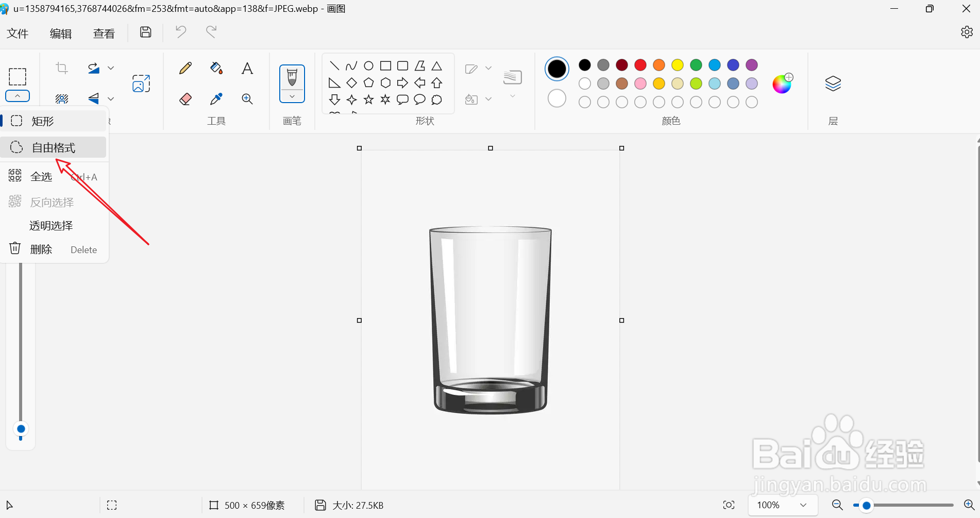This screenshot has height=518, width=980.
Task: Select the Up arrow shape
Action: click(437, 82)
